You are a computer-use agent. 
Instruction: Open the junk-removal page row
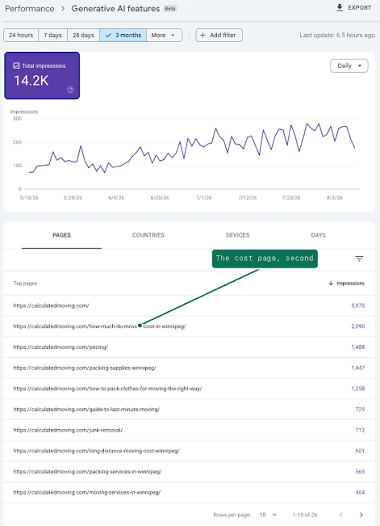click(189, 430)
